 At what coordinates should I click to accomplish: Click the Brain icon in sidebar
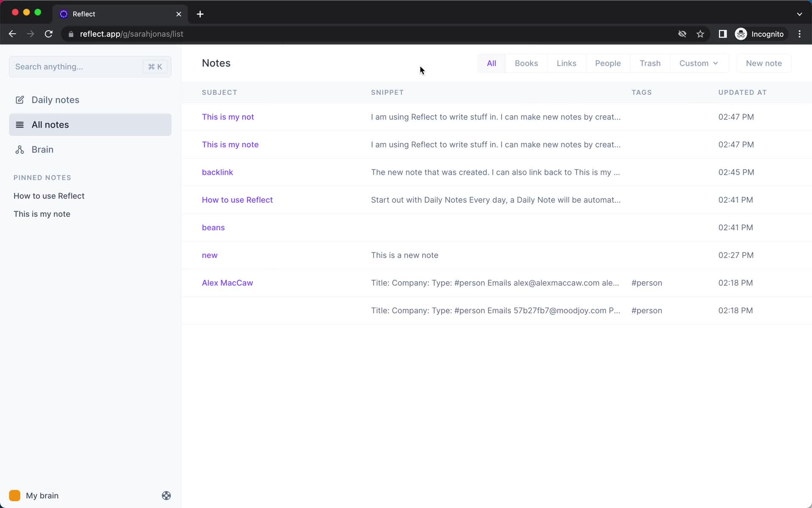19,149
